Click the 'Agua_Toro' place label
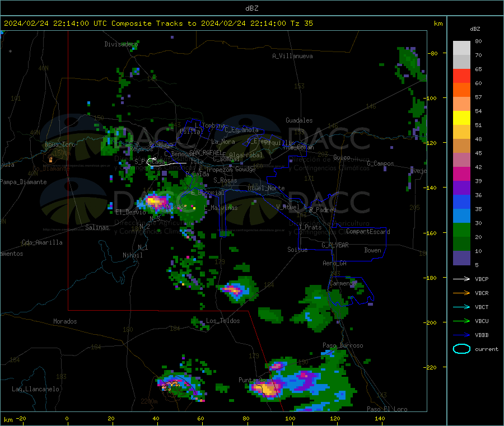 (x=60, y=144)
